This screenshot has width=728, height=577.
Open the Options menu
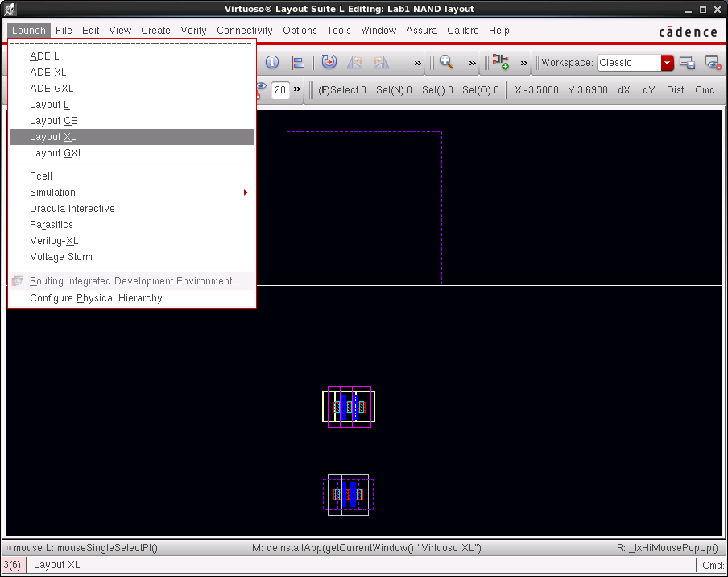pos(300,31)
